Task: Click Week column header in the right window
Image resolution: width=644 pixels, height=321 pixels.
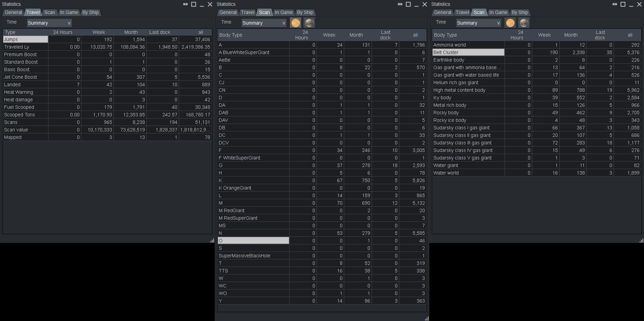Action: point(546,35)
